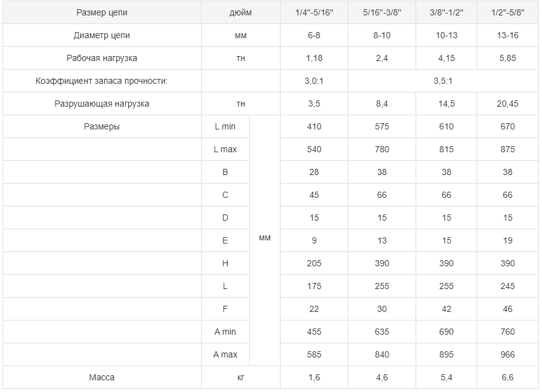Select the 'Размеры' section label

(102, 126)
